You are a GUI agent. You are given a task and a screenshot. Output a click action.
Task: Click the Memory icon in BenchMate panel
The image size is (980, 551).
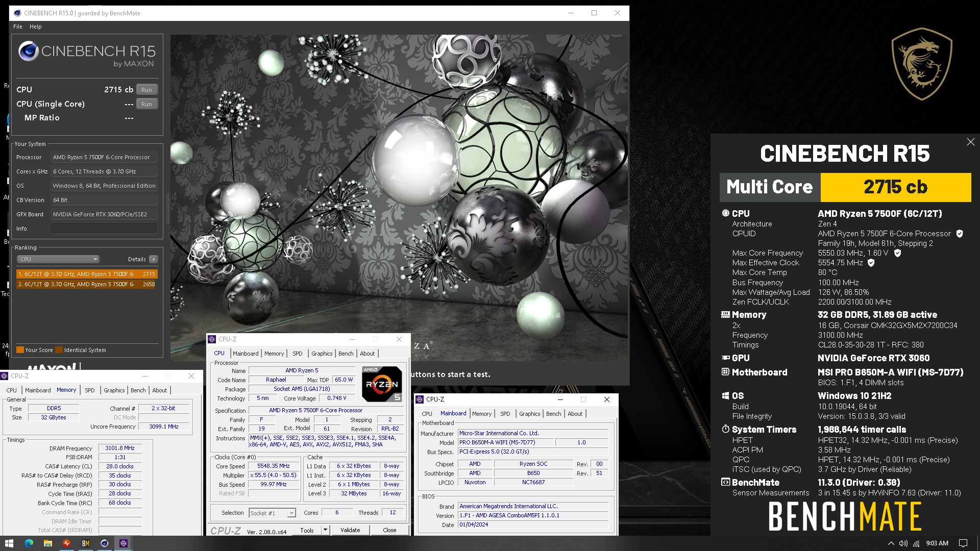(x=725, y=315)
